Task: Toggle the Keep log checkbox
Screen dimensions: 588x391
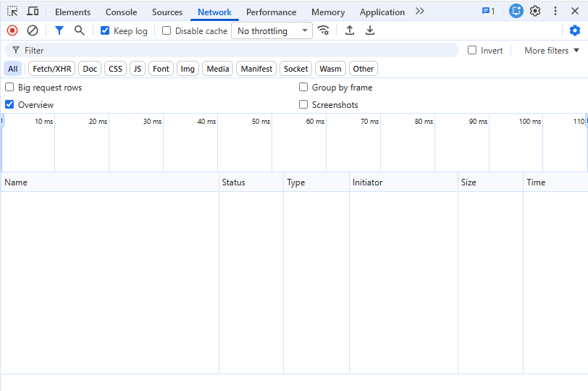Action: coord(105,30)
